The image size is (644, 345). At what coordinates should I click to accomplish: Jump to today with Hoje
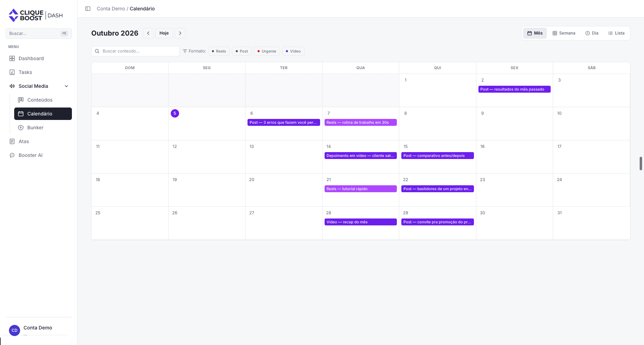click(x=164, y=33)
